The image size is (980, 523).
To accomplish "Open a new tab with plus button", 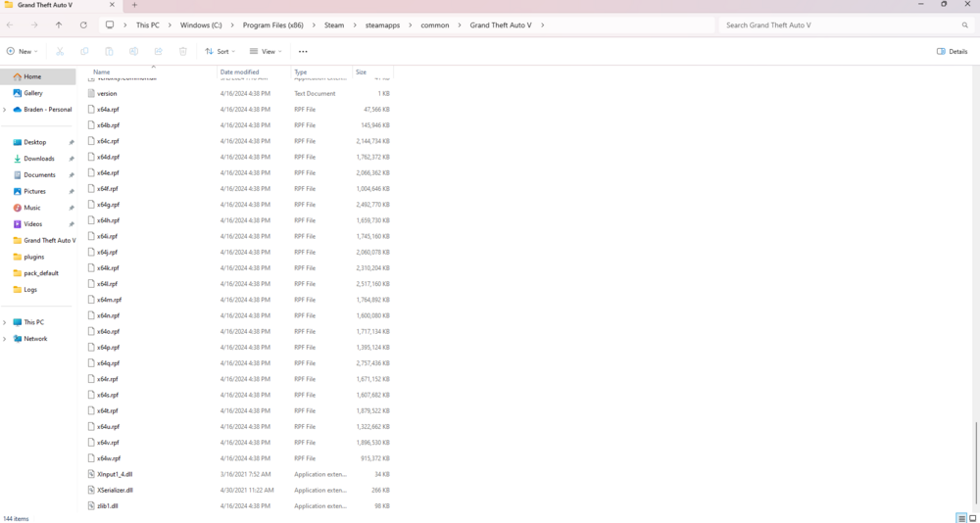I will click(x=134, y=5).
